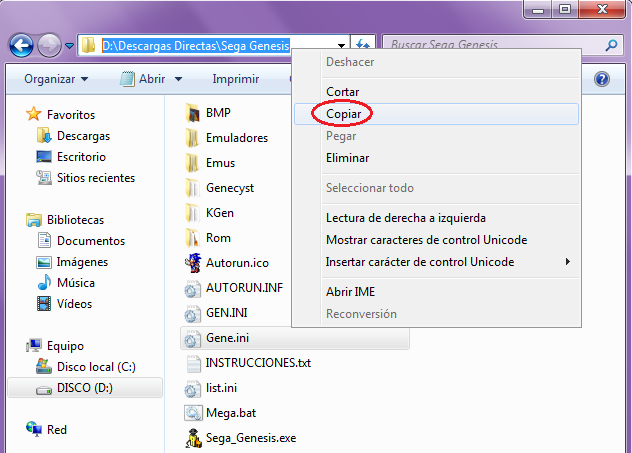Viewport: 632px width, 453px height.
Task: Click Favoritos star icon in sidebar
Action: 34,114
